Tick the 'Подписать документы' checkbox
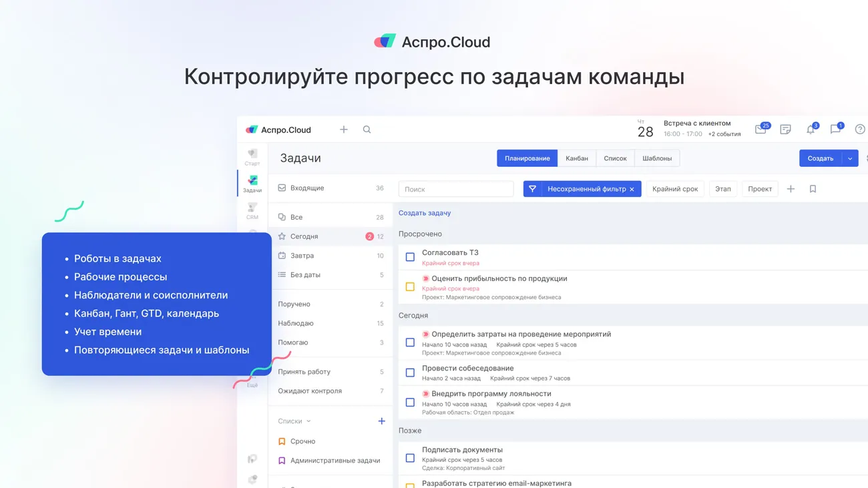Image resolution: width=868 pixels, height=488 pixels. pyautogui.click(x=410, y=458)
